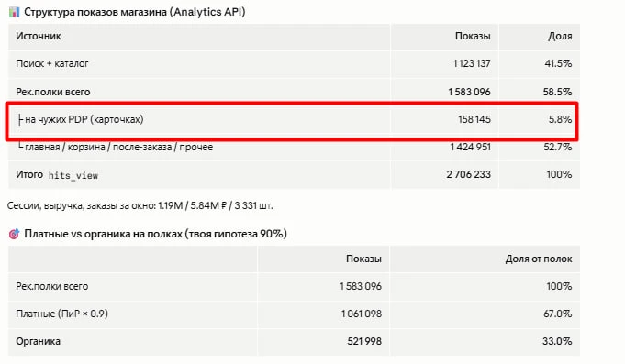The width and height of the screenshot is (625, 364).
Task: Click 'Рек.полки всего' in the second table
Action: 51,286
